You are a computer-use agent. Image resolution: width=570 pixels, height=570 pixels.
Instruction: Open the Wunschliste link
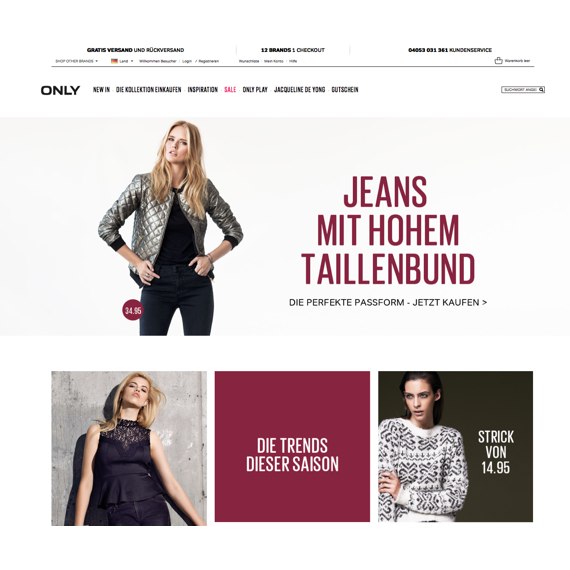point(249,61)
